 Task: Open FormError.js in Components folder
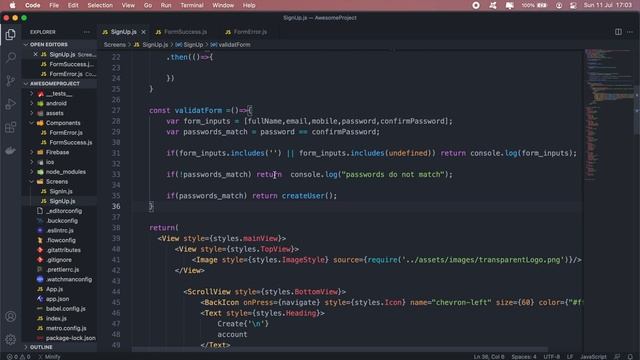(66, 133)
